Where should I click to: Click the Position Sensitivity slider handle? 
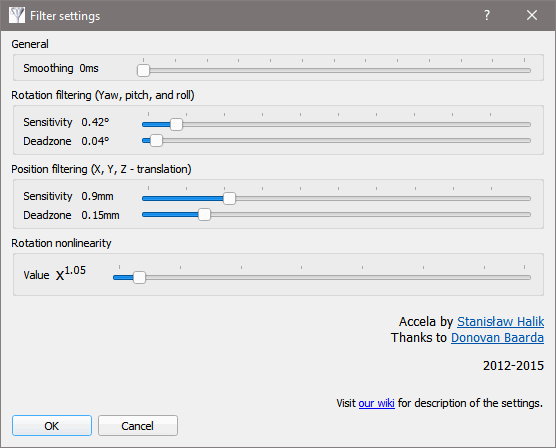229,198
